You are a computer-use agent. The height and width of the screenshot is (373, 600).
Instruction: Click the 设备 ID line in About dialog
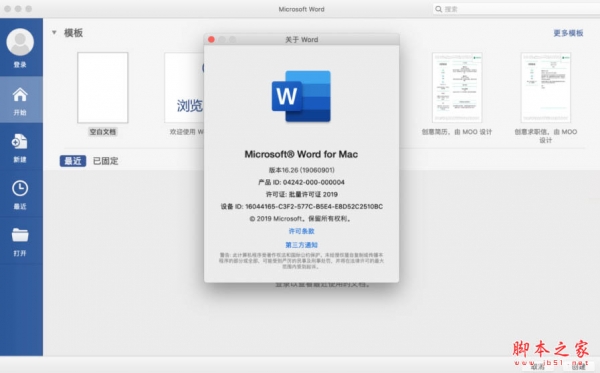point(302,207)
